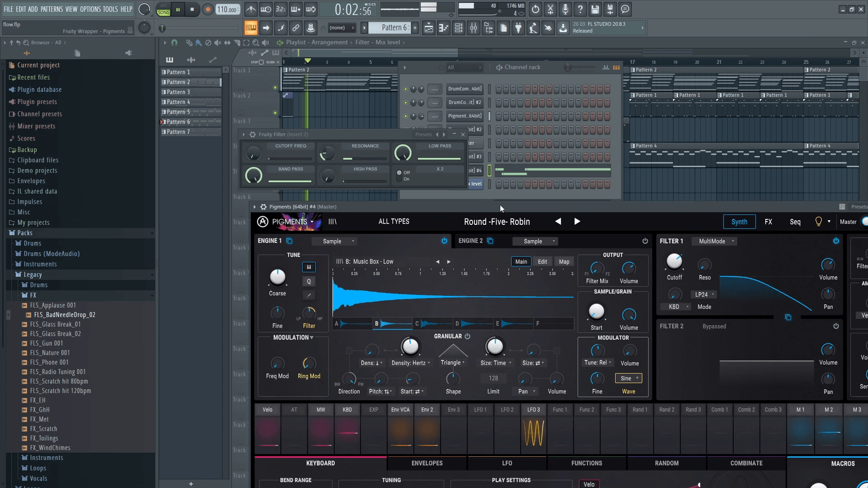Open the Piano roll view button
This screenshot has width=868, height=488.
tap(444, 28)
